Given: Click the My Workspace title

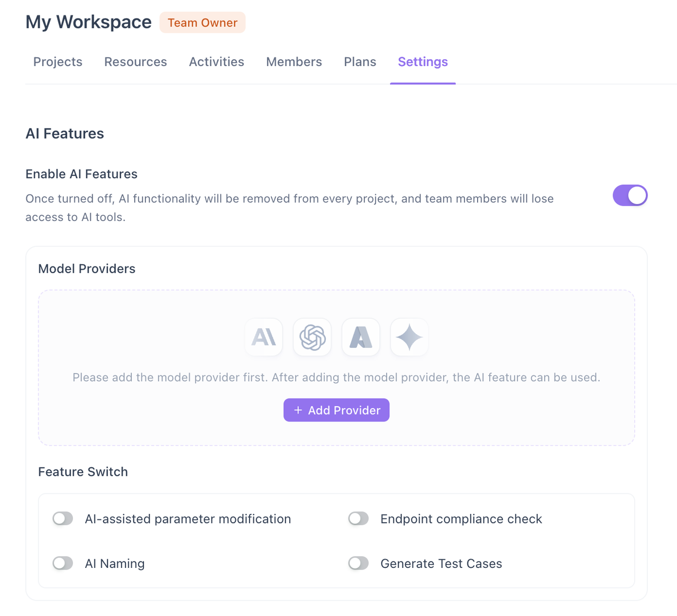Looking at the screenshot, I should 88,22.
